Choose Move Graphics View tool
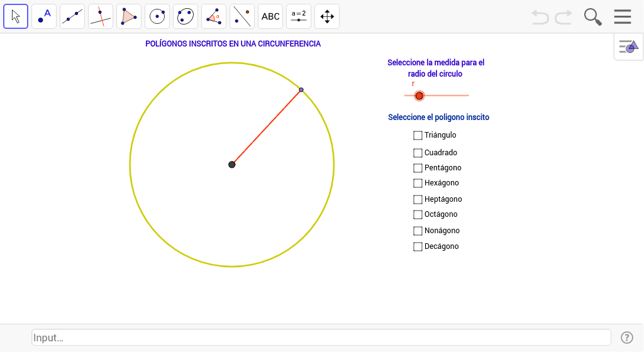 point(327,16)
